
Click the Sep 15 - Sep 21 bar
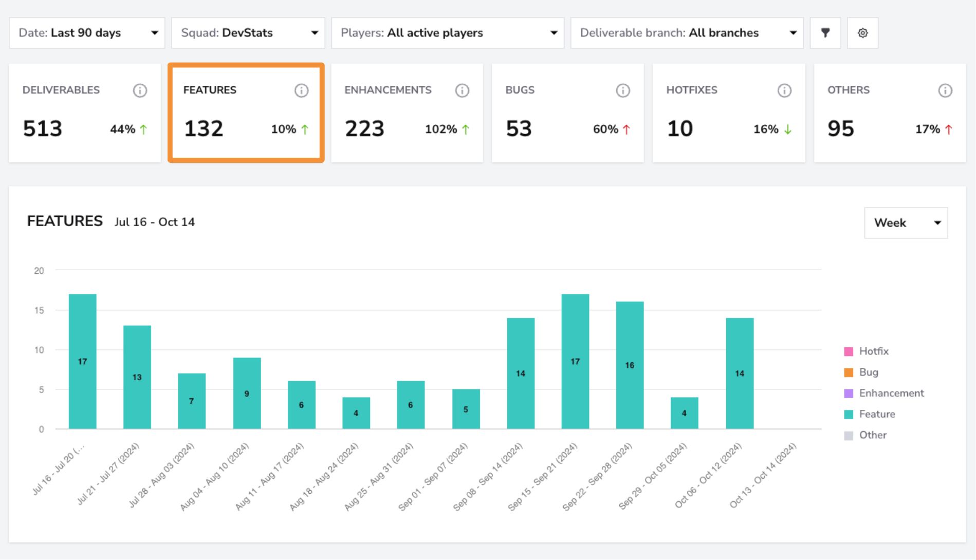[x=575, y=362]
